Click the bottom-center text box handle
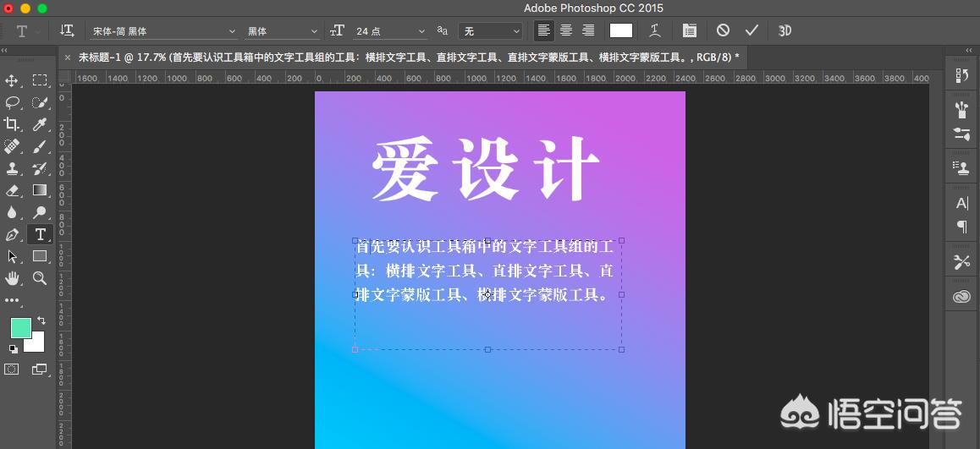Screen dimensions: 980x449 point(487,350)
